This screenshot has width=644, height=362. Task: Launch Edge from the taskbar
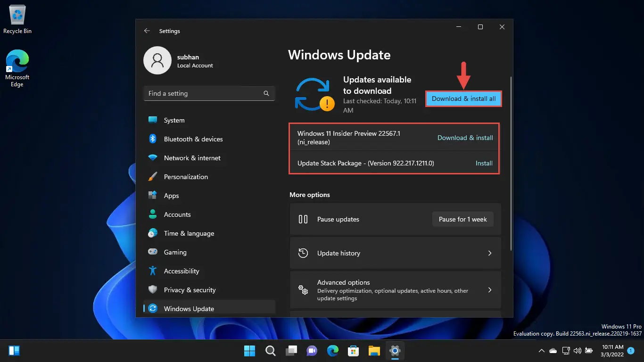click(x=333, y=351)
